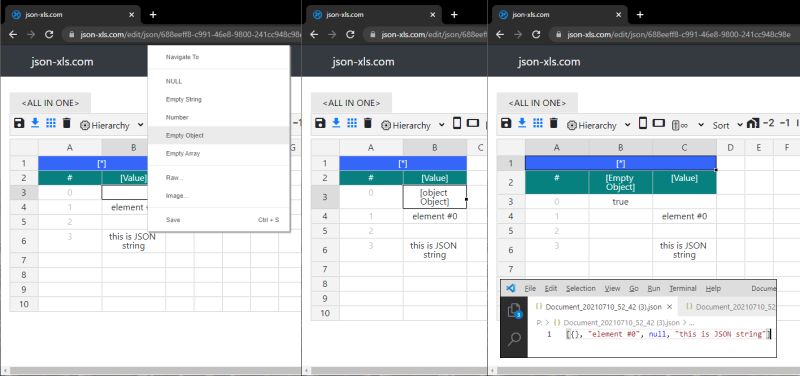Open the Hierarchy dropdown in middle window

(414, 125)
